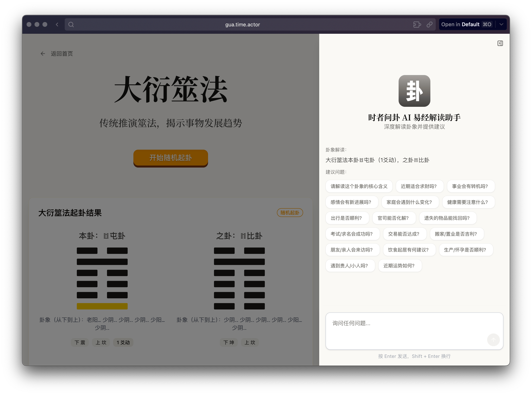Select 近期运势如何? suggestion
This screenshot has height=395, width=532.
[x=400, y=266]
